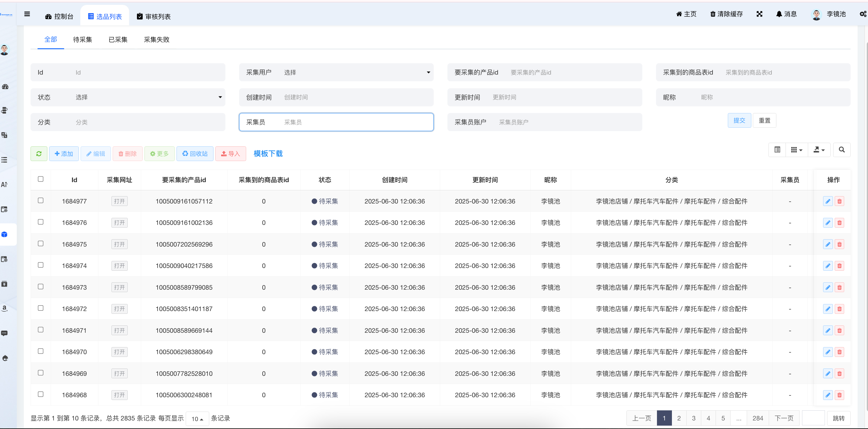The height and width of the screenshot is (429, 868).
Task: Click the red delete icon for row 1684974
Action: coord(839,266)
